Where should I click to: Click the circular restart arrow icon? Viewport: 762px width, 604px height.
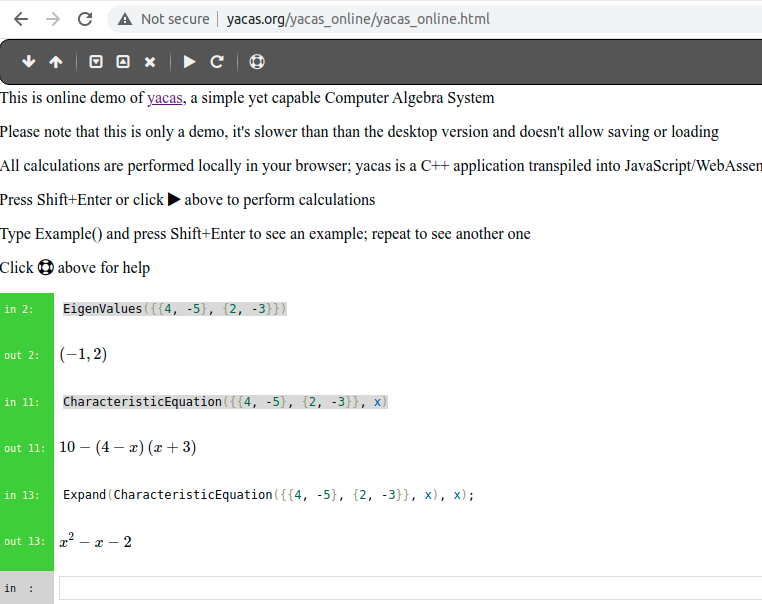click(x=216, y=62)
